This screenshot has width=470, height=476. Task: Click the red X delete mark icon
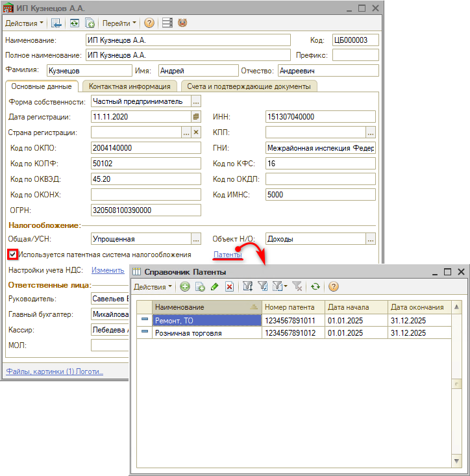[x=229, y=286]
